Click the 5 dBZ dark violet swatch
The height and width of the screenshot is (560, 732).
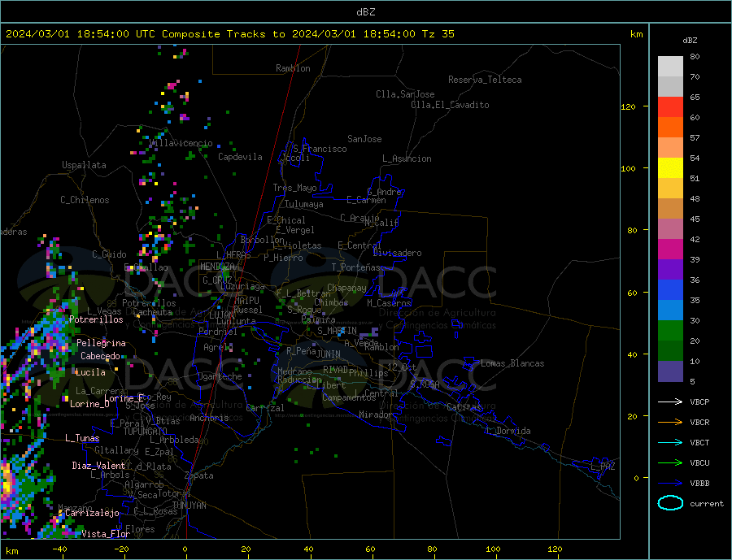[x=670, y=371]
